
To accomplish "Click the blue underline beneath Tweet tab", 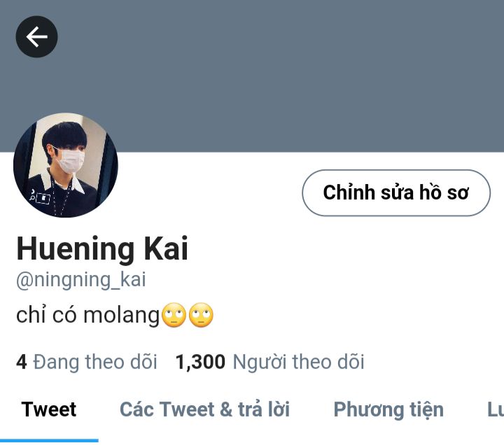I will pos(49,440).
